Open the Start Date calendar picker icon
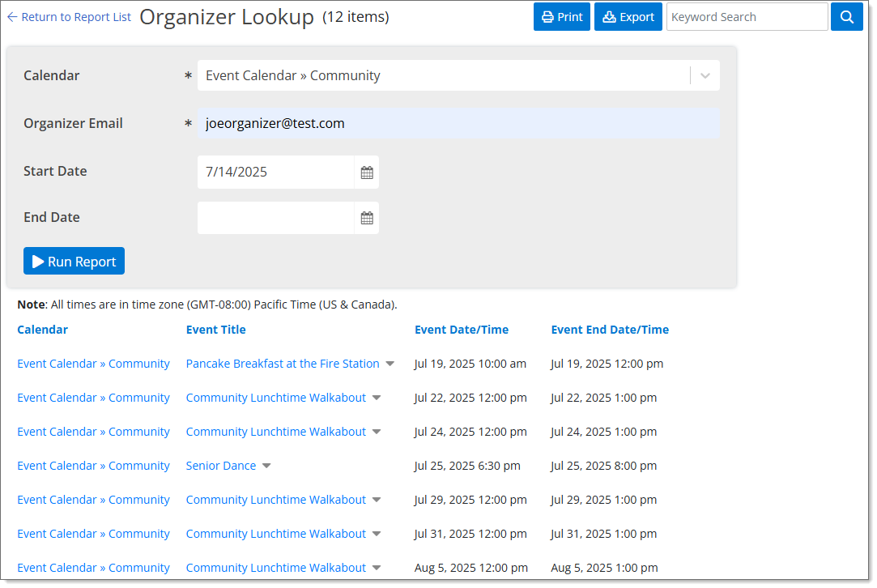Screen dimensions: 877x588 [x=366, y=172]
